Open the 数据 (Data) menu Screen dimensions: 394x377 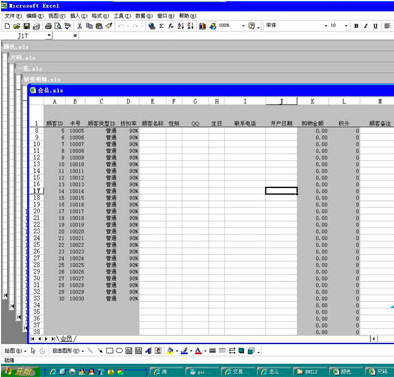pyautogui.click(x=144, y=16)
